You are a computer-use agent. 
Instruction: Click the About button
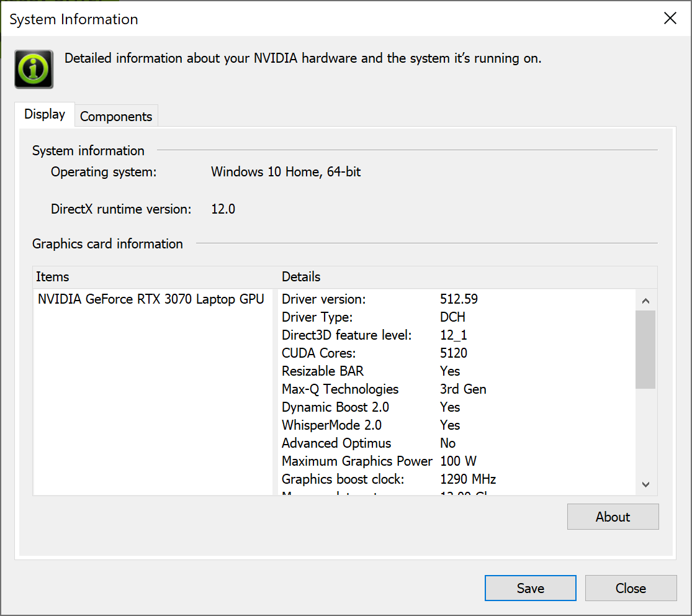613,517
